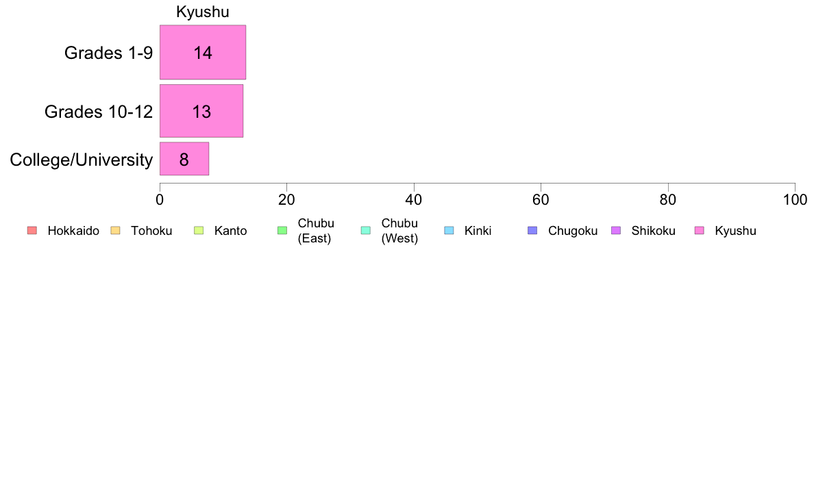
Task: Click the Kyushu legend color swatch
Action: (x=700, y=231)
